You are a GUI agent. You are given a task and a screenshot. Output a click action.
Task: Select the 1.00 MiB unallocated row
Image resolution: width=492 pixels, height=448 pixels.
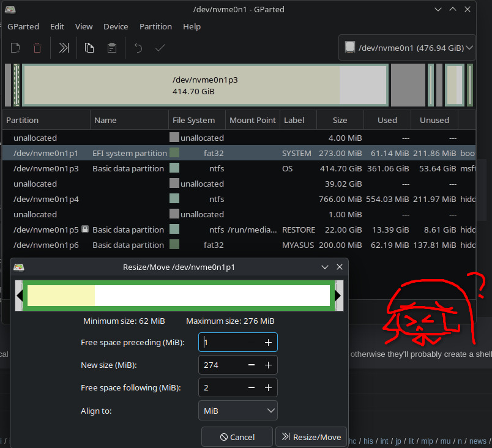coord(239,214)
